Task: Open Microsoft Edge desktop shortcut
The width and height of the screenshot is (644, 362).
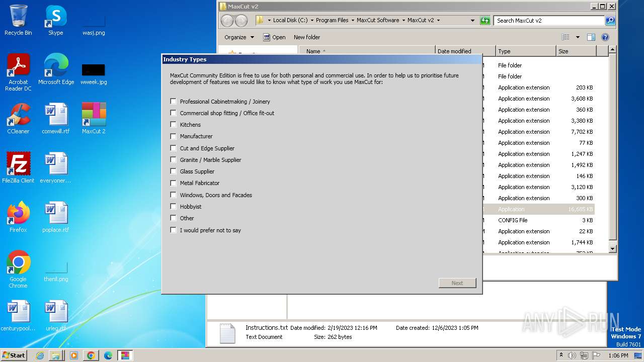Action: (x=56, y=69)
